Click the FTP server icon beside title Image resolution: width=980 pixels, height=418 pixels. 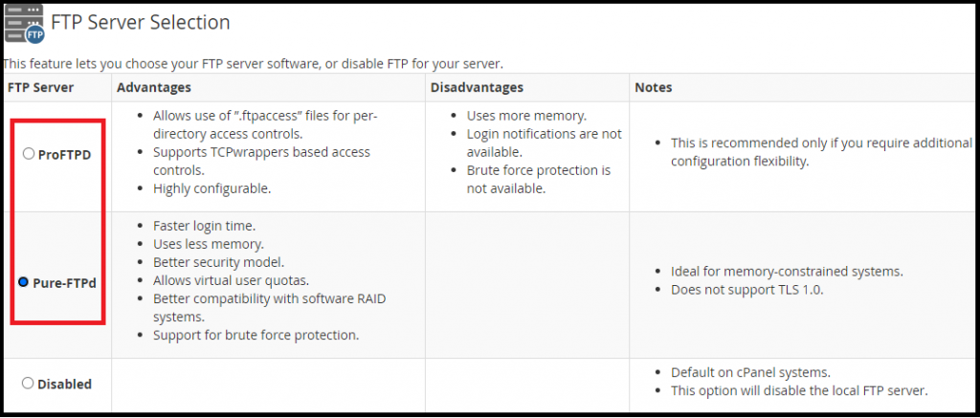point(24,24)
